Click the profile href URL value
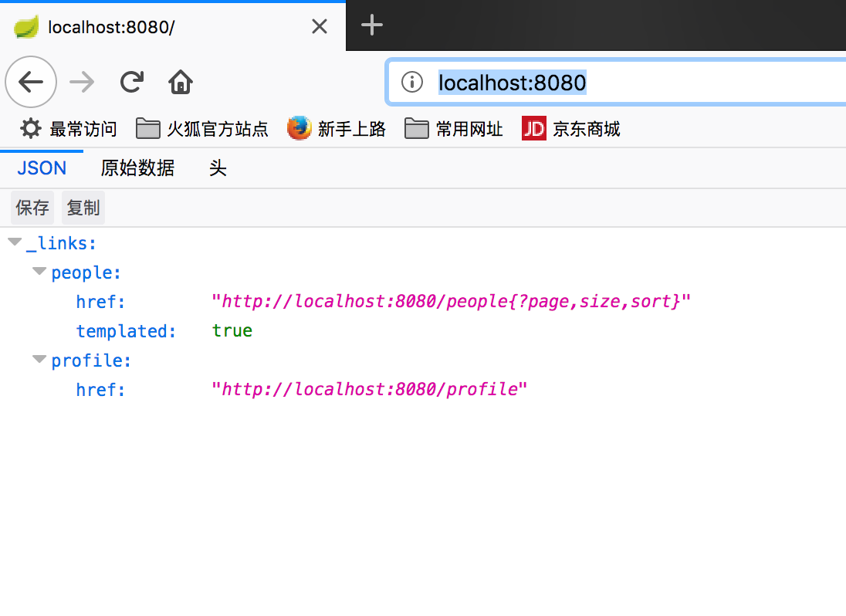 click(370, 389)
